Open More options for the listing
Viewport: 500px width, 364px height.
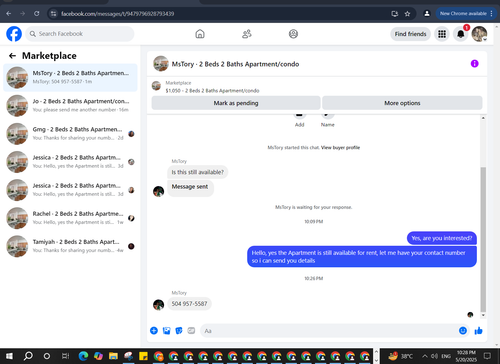[402, 103]
